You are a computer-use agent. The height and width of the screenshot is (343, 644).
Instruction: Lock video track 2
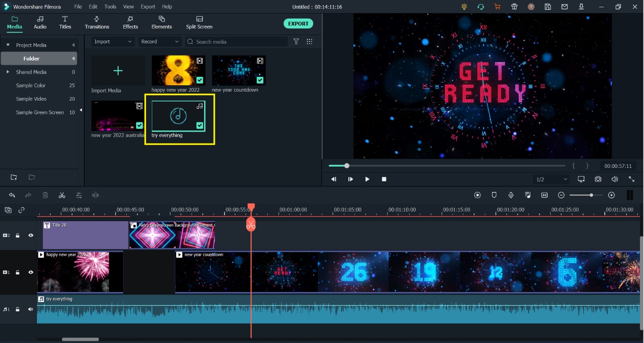point(18,235)
